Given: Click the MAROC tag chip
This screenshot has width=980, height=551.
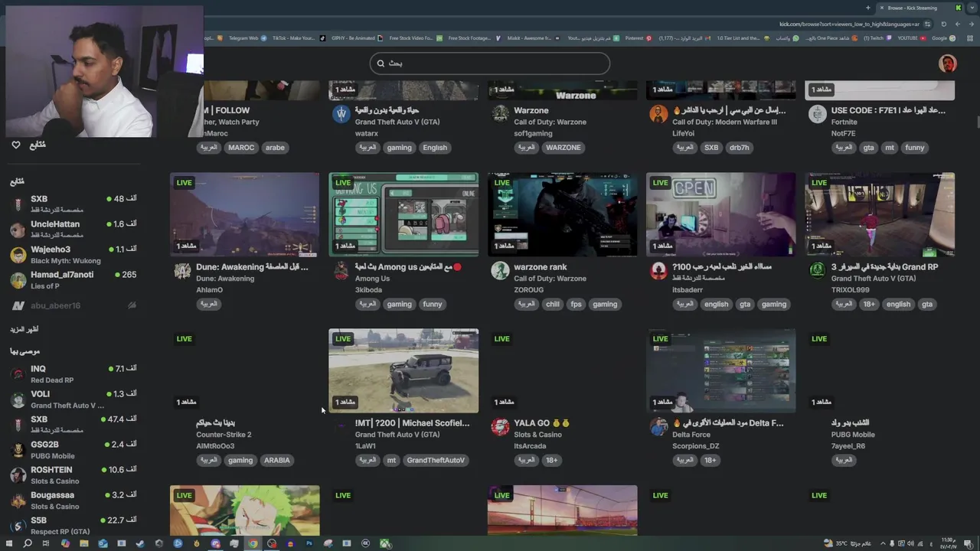Looking at the screenshot, I should click(241, 148).
